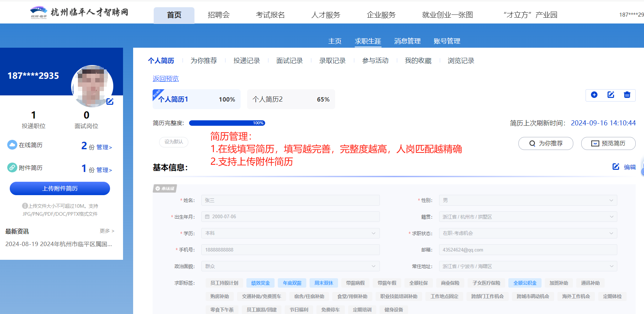Switch to 面试记录 tab
The height and width of the screenshot is (314, 644).
point(289,61)
